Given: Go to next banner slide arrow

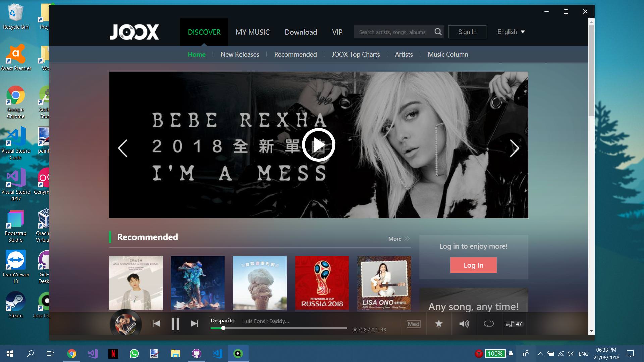Looking at the screenshot, I should [x=514, y=148].
